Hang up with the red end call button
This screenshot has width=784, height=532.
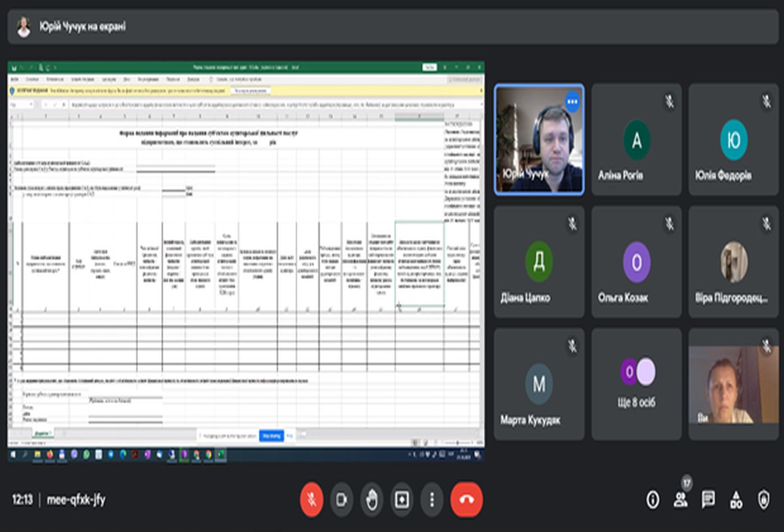(x=466, y=499)
